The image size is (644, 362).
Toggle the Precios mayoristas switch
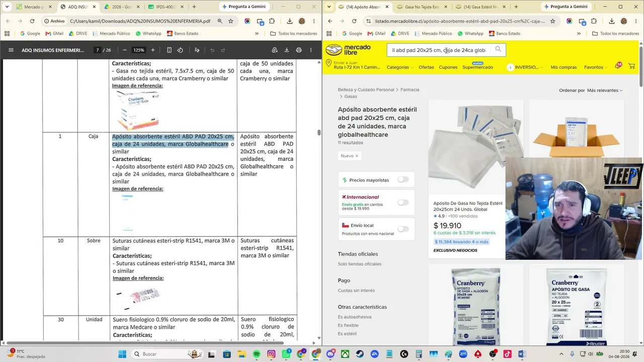pyautogui.click(x=403, y=179)
